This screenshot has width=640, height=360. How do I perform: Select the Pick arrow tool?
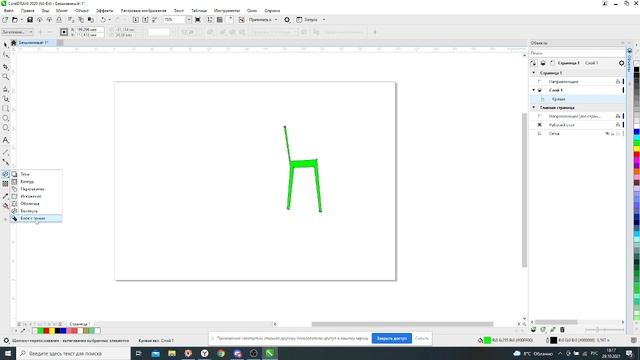tap(5, 44)
